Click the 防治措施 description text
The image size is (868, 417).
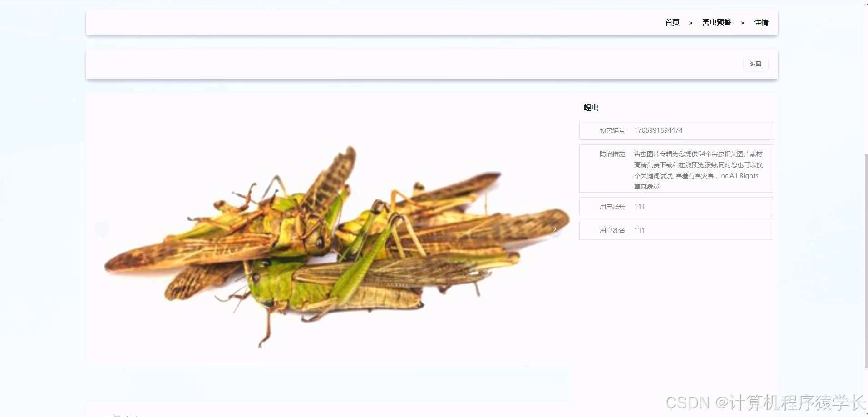(x=698, y=170)
